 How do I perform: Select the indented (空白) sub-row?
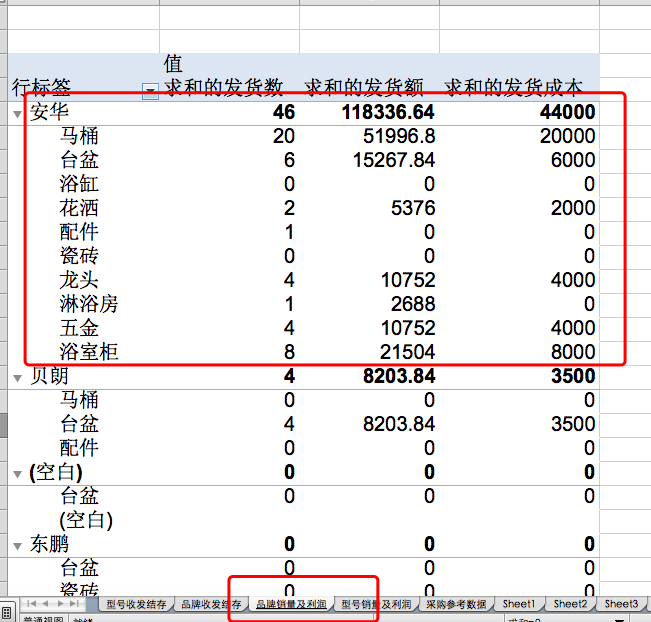(86, 520)
